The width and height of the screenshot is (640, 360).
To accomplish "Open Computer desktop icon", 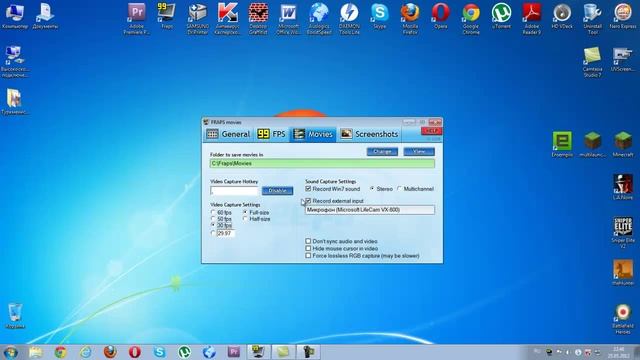I will [15, 16].
